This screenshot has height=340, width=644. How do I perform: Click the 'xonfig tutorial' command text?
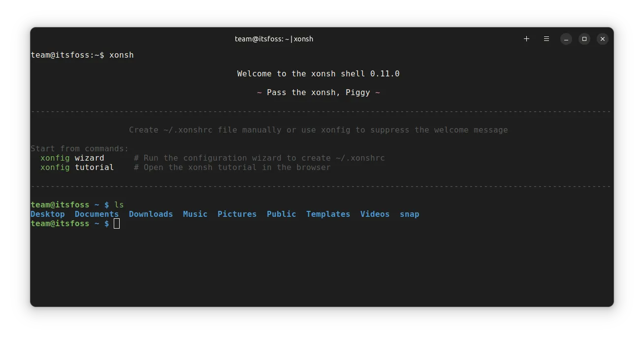pyautogui.click(x=77, y=168)
